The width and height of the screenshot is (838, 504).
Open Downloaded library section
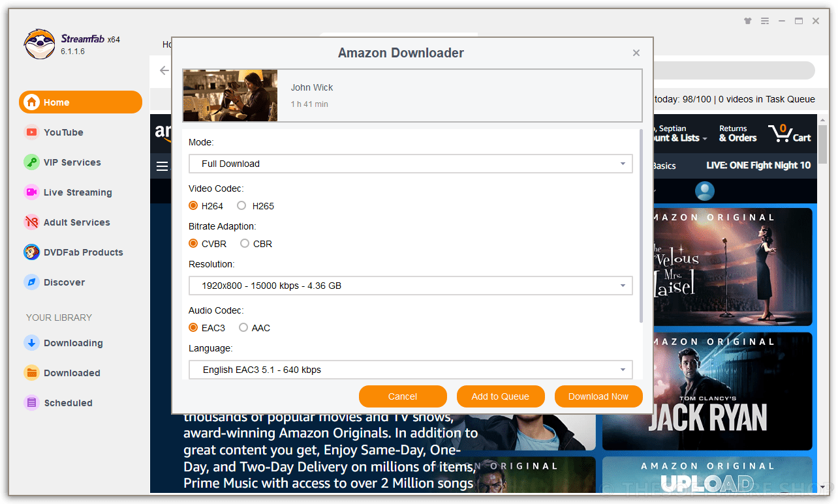pos(72,373)
